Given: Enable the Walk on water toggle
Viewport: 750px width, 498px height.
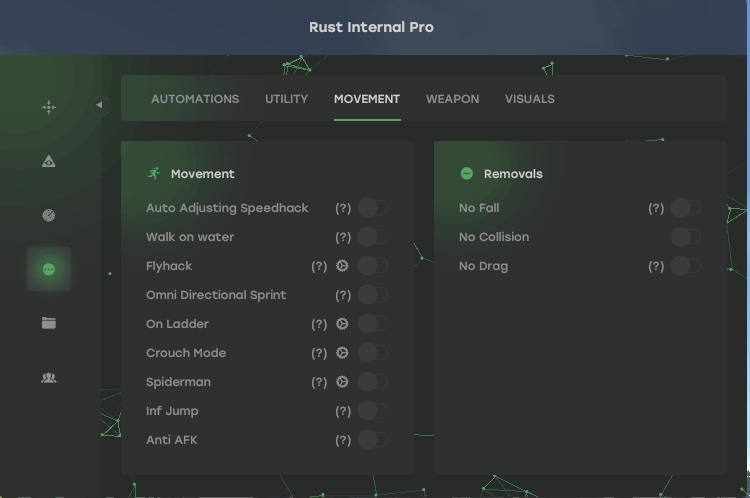Looking at the screenshot, I should tap(373, 237).
